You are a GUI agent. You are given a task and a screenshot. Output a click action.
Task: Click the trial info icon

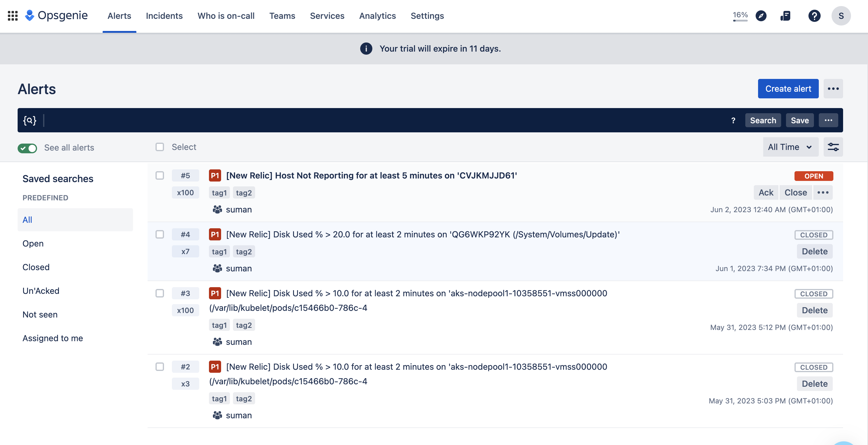[x=366, y=49]
